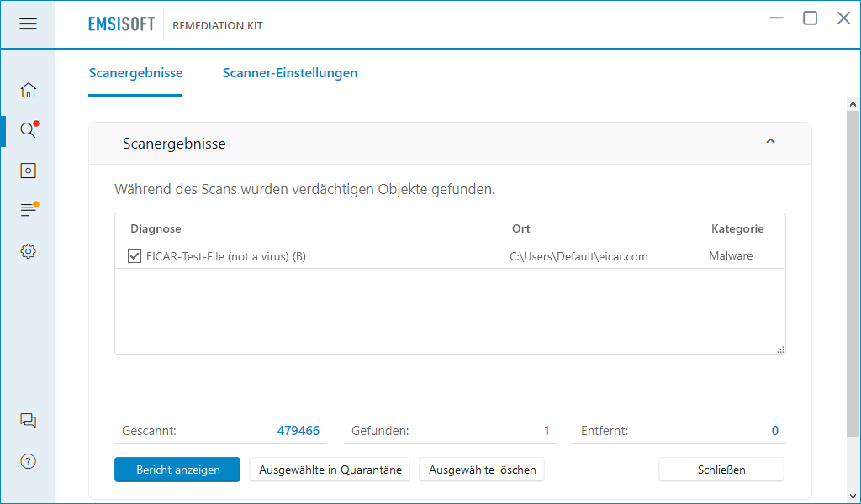This screenshot has height=504, width=861.
Task: Click the Emsisoft logo
Action: tap(121, 24)
